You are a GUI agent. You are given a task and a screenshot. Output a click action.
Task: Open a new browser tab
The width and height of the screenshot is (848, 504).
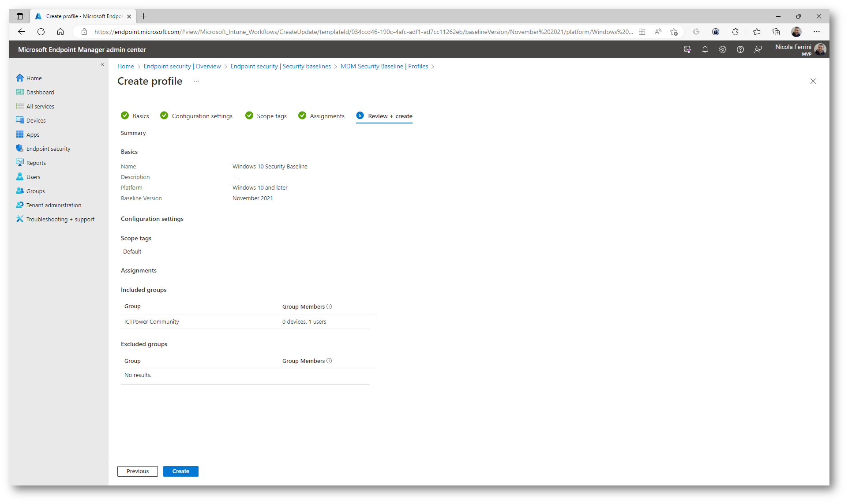(x=143, y=16)
